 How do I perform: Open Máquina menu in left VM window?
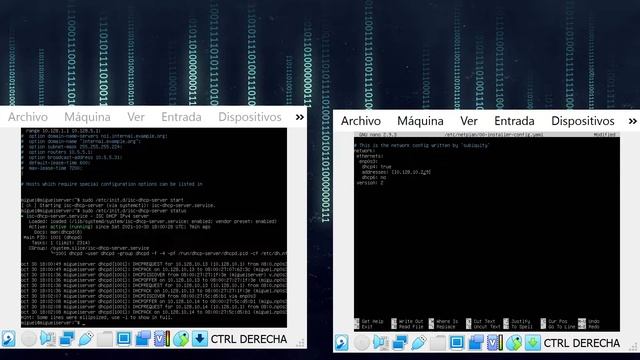pyautogui.click(x=87, y=117)
